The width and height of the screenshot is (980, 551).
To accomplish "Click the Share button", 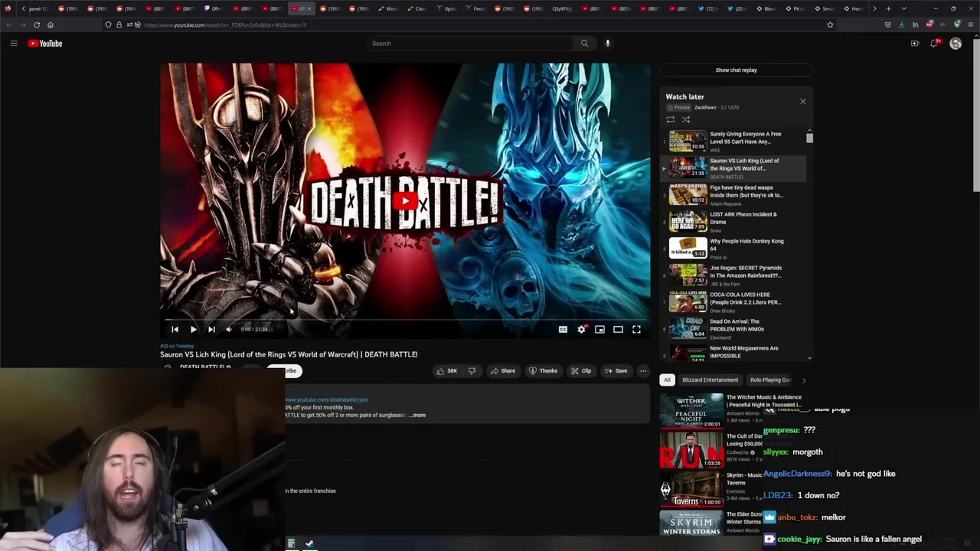I will click(503, 371).
